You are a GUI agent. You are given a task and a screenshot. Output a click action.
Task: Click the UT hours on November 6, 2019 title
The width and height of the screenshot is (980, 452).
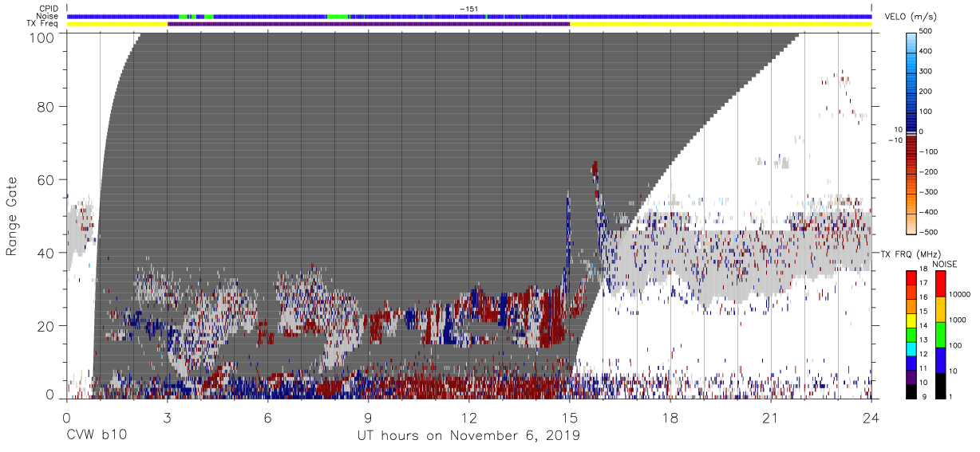468,436
